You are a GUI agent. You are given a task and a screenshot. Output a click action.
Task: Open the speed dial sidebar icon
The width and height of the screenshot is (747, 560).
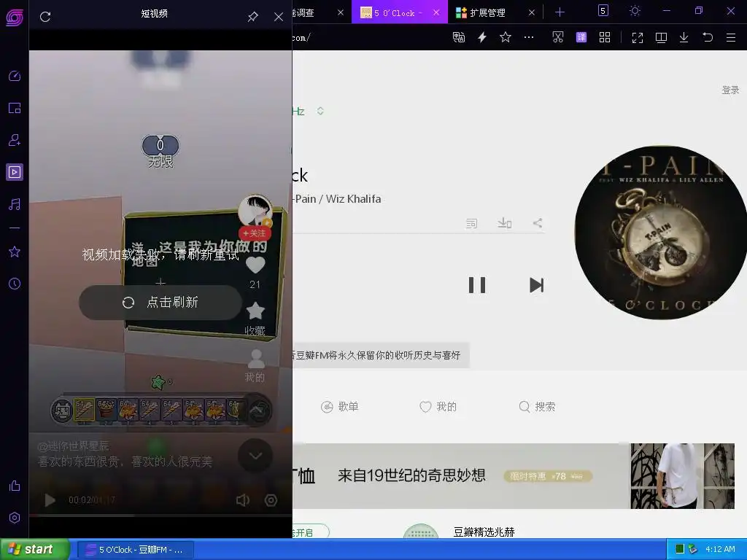[15, 76]
